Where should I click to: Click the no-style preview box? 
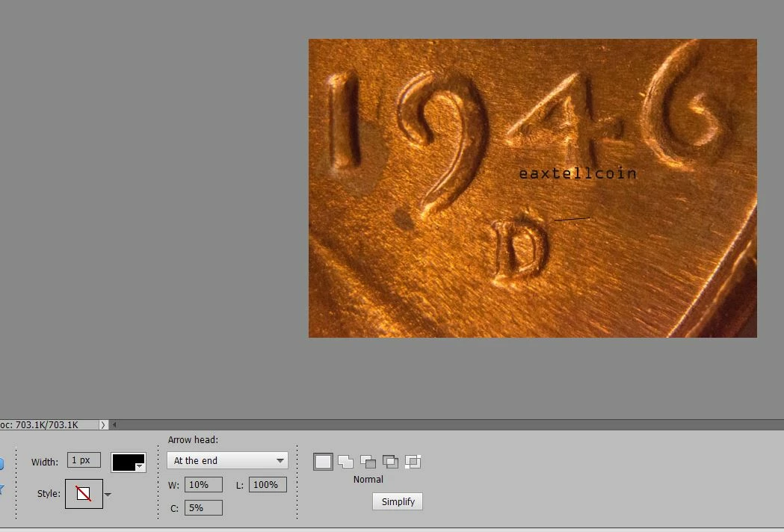pyautogui.click(x=84, y=494)
